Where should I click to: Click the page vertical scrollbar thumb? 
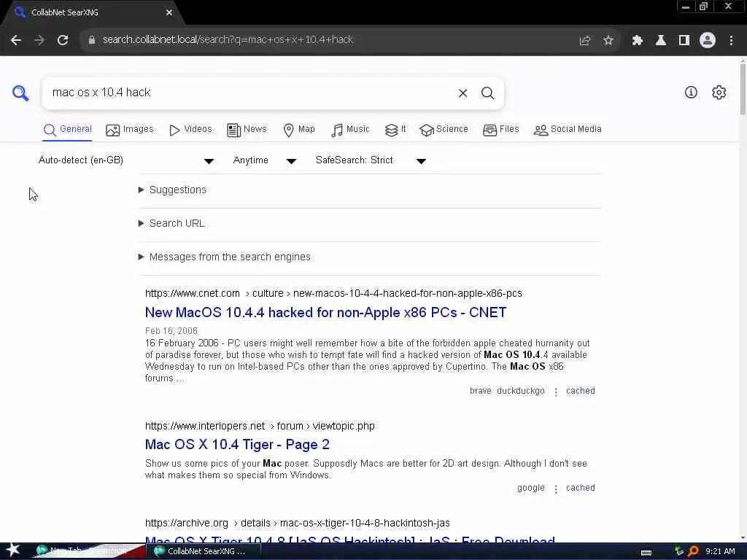coord(743,88)
